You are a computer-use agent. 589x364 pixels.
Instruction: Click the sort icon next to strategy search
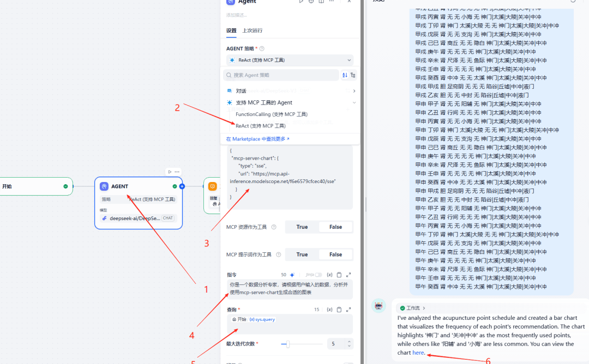[345, 75]
